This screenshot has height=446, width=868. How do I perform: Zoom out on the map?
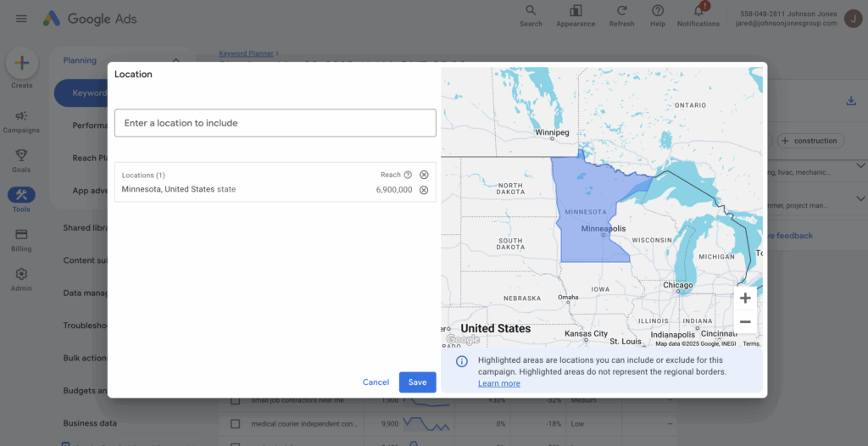tap(745, 322)
